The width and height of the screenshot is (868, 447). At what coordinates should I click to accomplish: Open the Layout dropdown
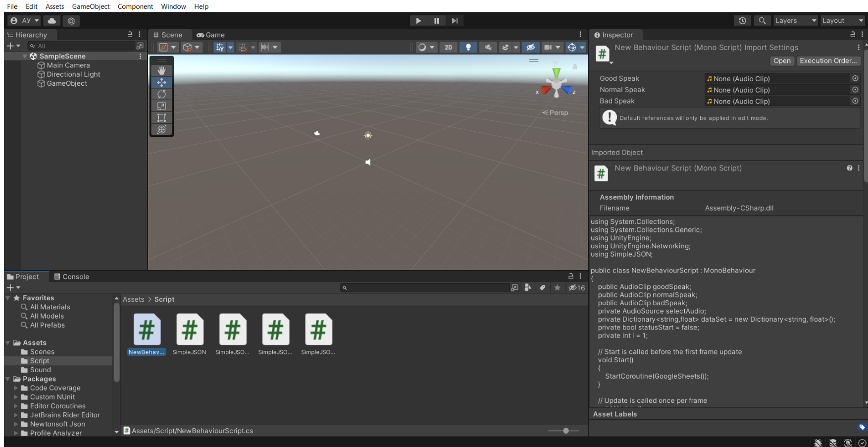coord(843,21)
